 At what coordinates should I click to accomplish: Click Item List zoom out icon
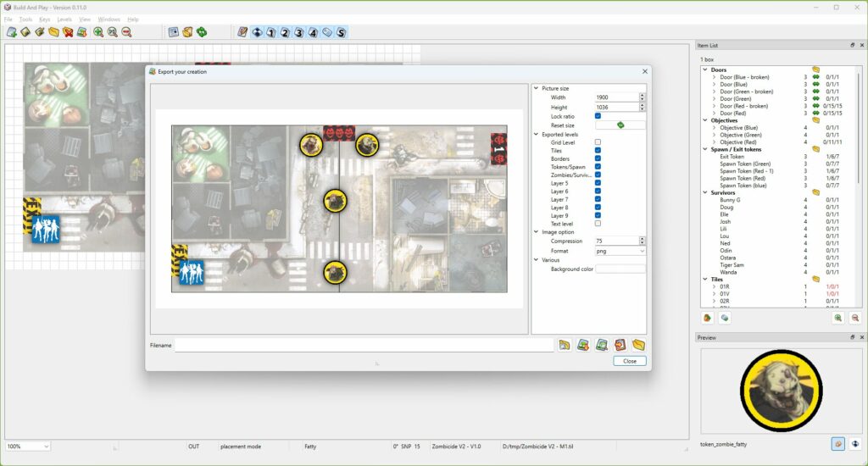click(x=855, y=318)
